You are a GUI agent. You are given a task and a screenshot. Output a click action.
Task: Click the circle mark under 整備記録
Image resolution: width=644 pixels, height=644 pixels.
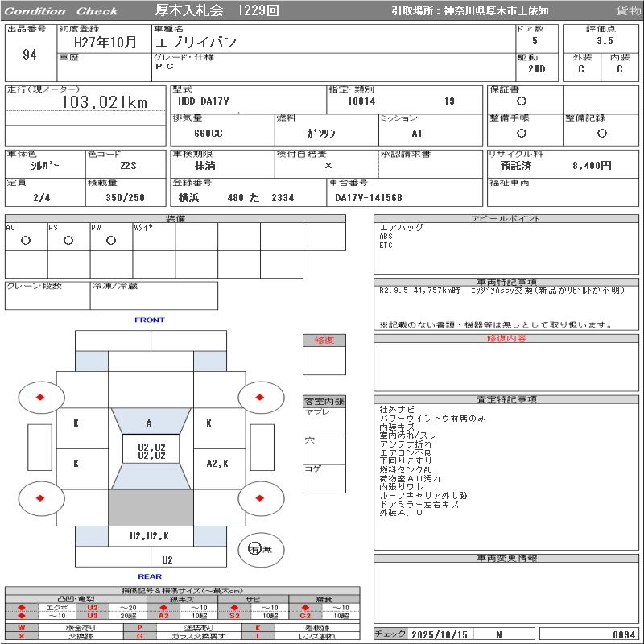[x=601, y=133]
